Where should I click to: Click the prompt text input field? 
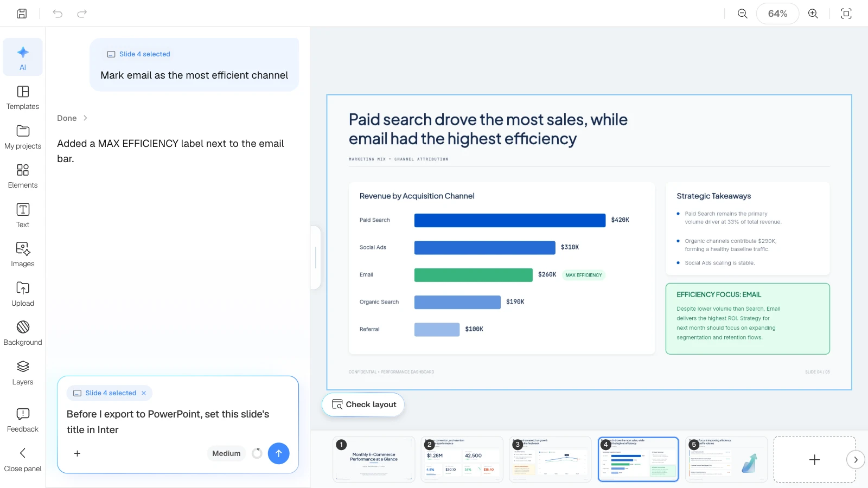pyautogui.click(x=177, y=422)
